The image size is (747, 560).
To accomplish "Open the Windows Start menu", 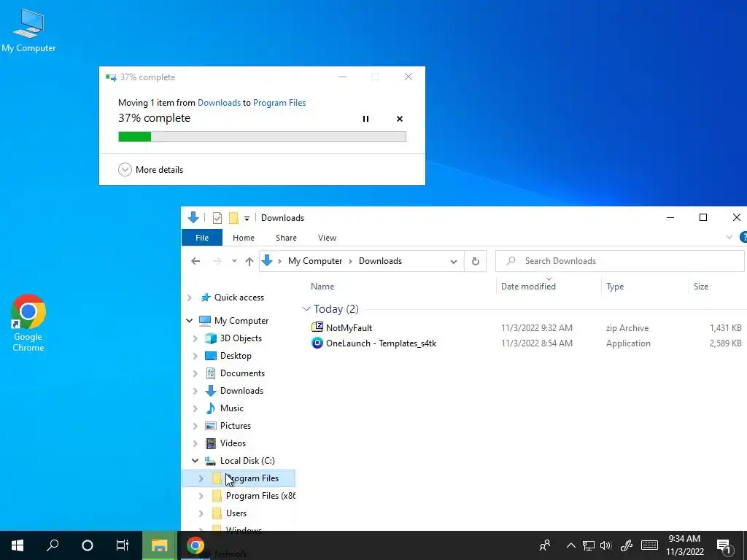I will coord(18,545).
